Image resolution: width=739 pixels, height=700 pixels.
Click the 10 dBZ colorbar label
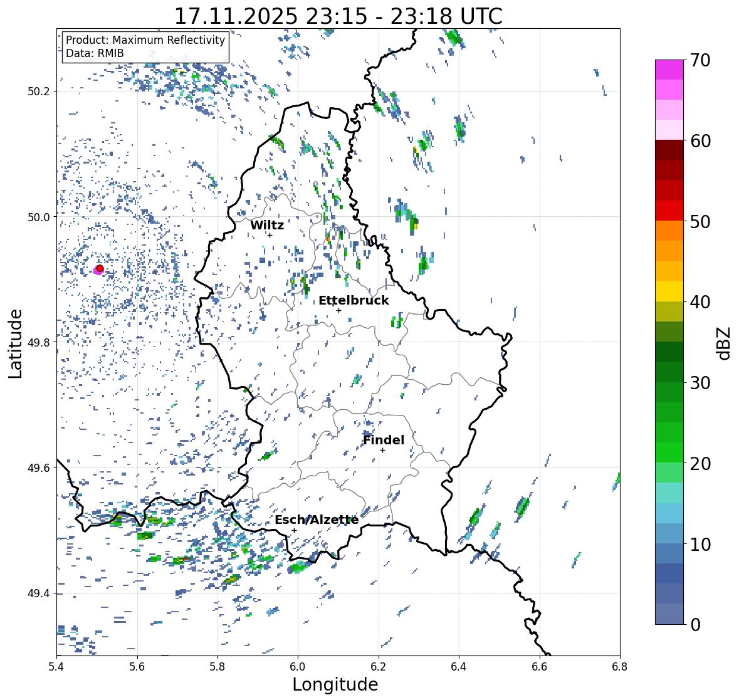click(700, 544)
